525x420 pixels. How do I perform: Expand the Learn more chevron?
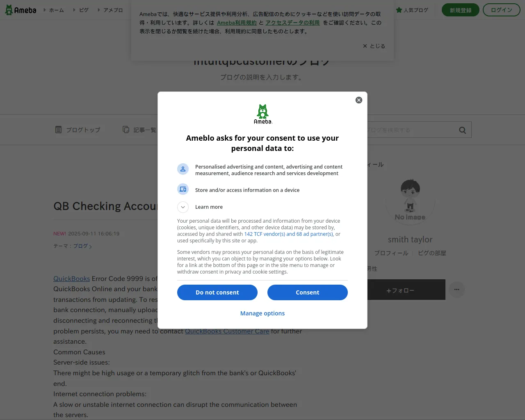pos(183,207)
